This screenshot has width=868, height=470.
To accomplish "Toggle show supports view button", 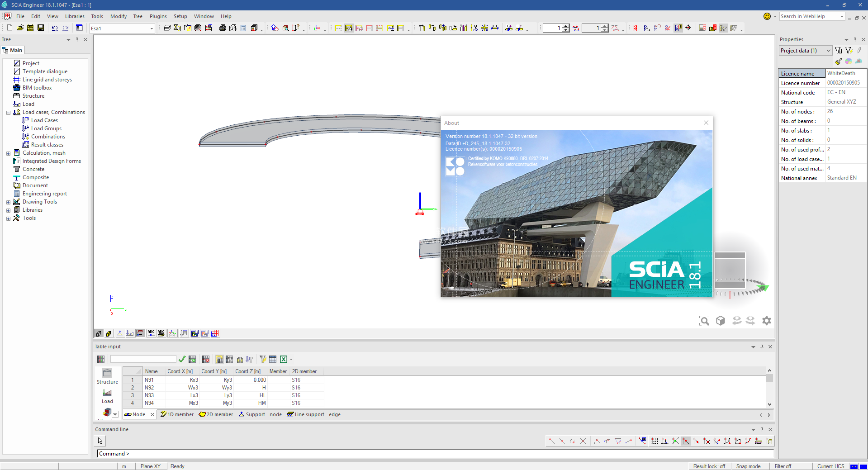I will (x=120, y=333).
